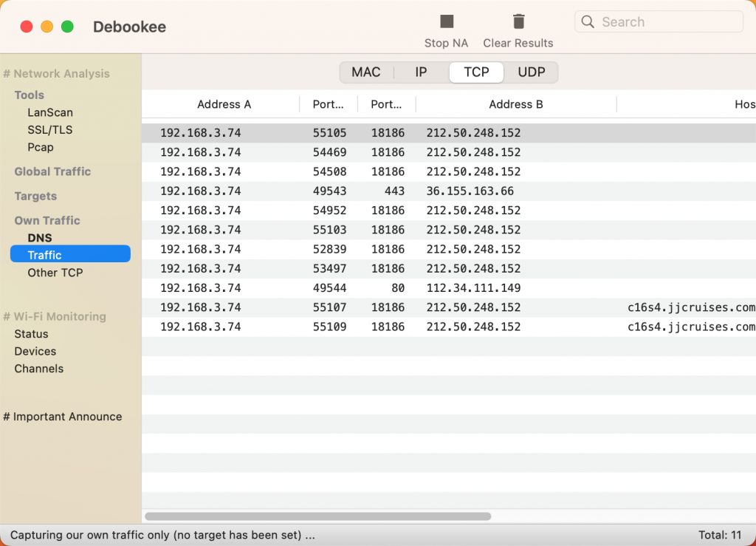Click the search magnifier icon
The width and height of the screenshot is (756, 546).
coord(587,21)
